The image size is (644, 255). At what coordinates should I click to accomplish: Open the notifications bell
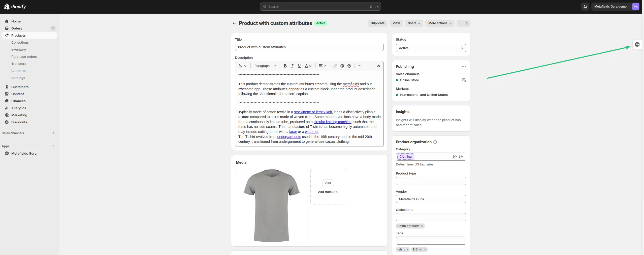(585, 7)
